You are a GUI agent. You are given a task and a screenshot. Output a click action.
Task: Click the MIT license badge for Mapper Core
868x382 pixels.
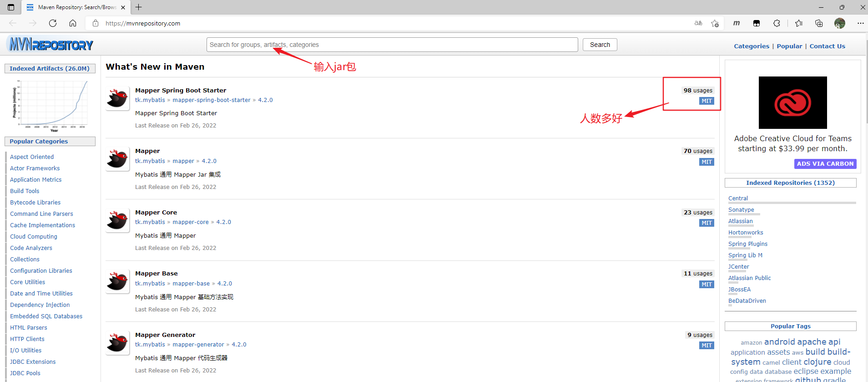coord(707,223)
